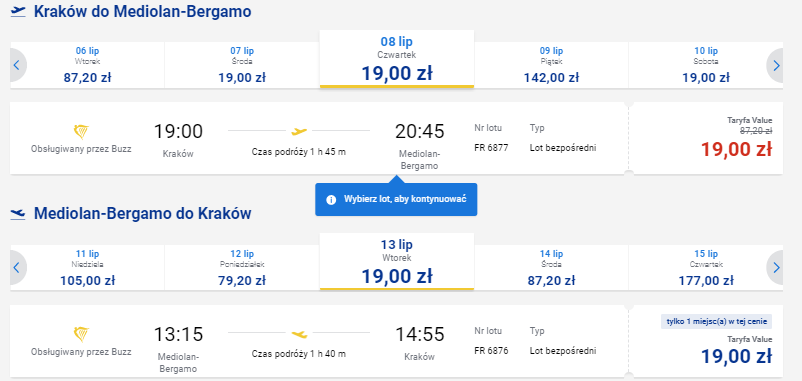Click next dates arrow for outbound flight
The image size is (802, 381).
[x=775, y=65]
